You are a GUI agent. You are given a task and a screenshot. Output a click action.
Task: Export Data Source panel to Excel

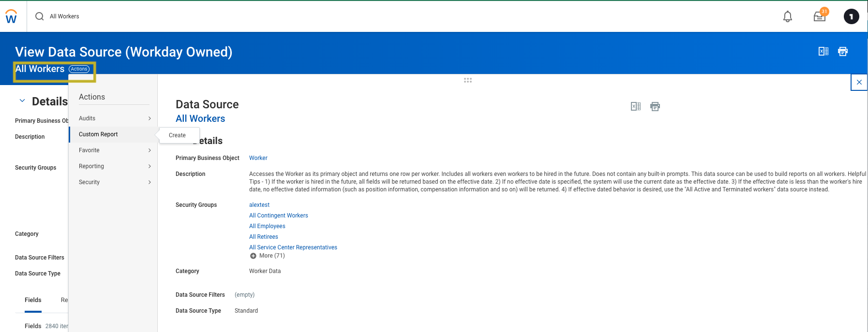(x=635, y=106)
